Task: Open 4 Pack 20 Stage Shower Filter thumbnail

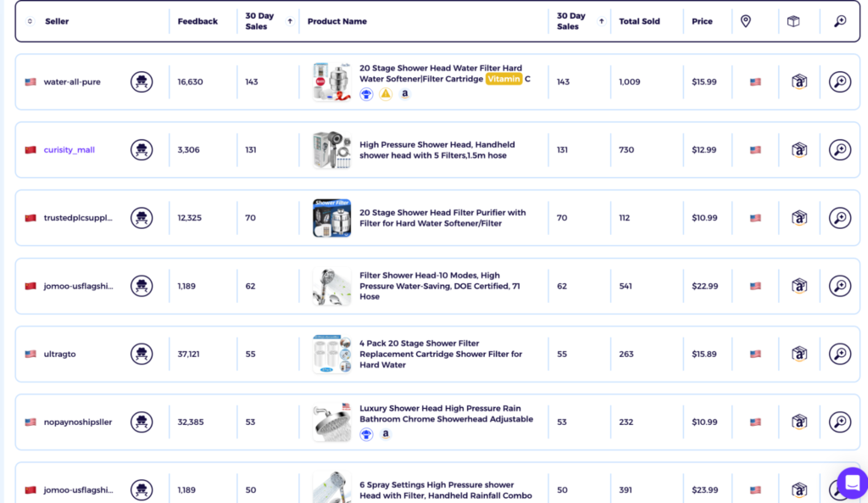Action: pos(331,354)
